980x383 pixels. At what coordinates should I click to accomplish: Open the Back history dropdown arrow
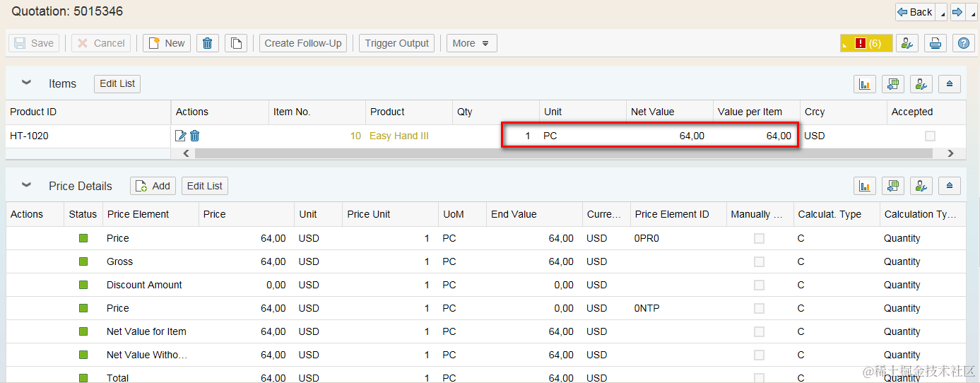point(943,13)
